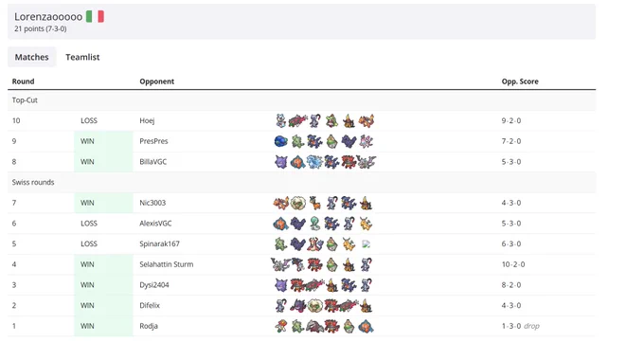The height and width of the screenshot is (342, 644).
Task: Click Incineroar, fifth icon in BillaVGC's team
Action: tap(349, 162)
